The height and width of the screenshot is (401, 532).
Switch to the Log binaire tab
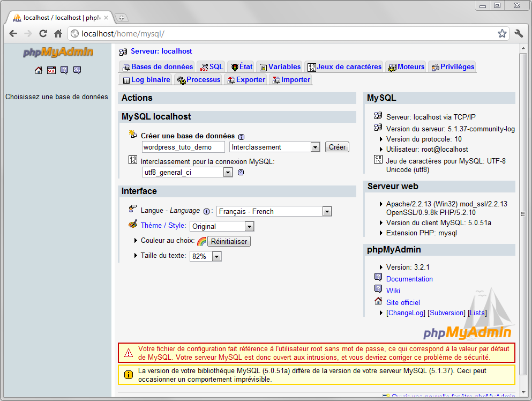tap(146, 80)
